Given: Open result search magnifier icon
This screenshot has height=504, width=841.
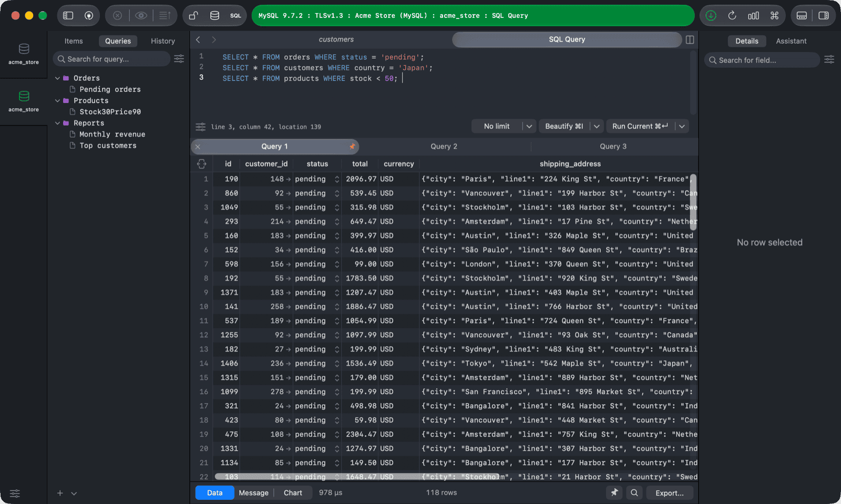Looking at the screenshot, I should pos(634,493).
